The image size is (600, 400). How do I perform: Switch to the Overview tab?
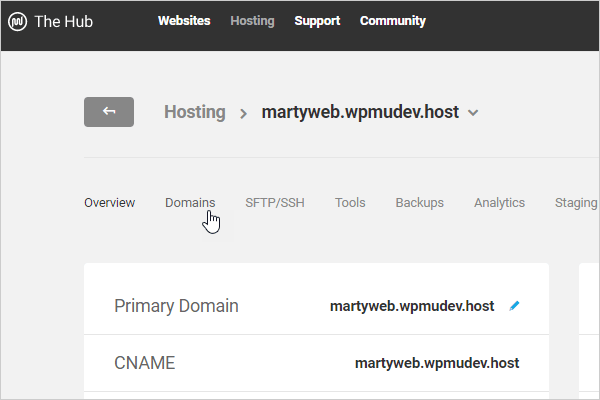[109, 202]
